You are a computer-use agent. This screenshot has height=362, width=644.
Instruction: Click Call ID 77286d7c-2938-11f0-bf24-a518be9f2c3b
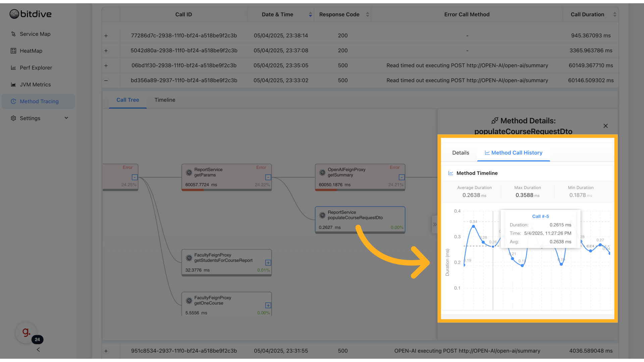coord(184,36)
